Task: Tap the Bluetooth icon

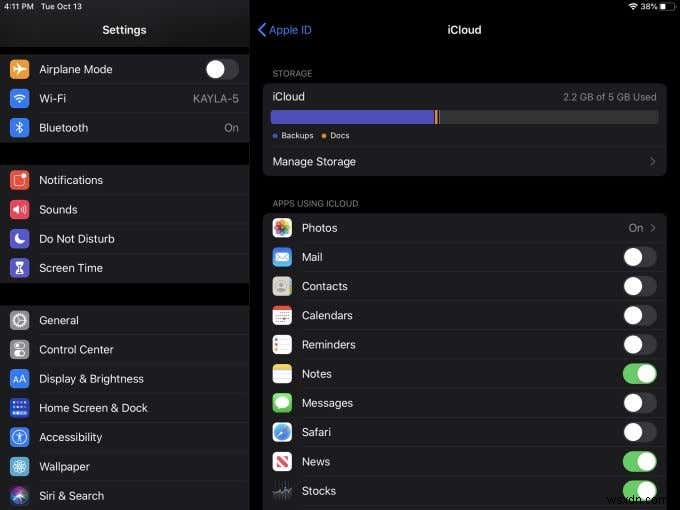Action: (20, 128)
